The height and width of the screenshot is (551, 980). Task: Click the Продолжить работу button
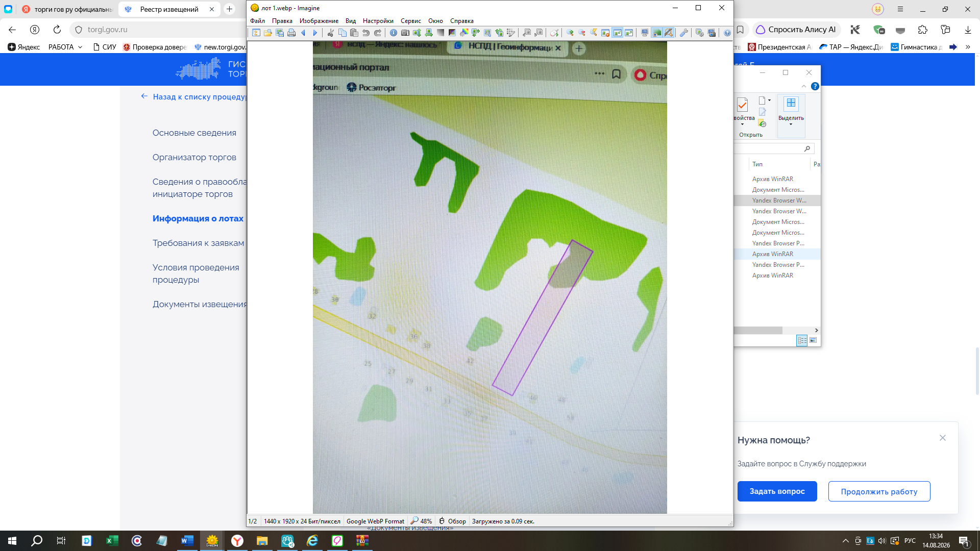click(879, 491)
